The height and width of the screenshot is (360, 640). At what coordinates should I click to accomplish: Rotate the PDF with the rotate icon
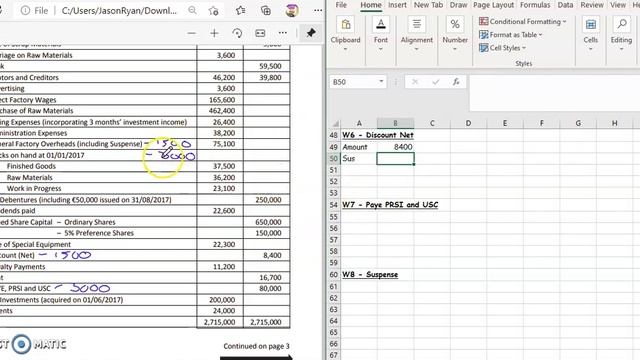237,33
